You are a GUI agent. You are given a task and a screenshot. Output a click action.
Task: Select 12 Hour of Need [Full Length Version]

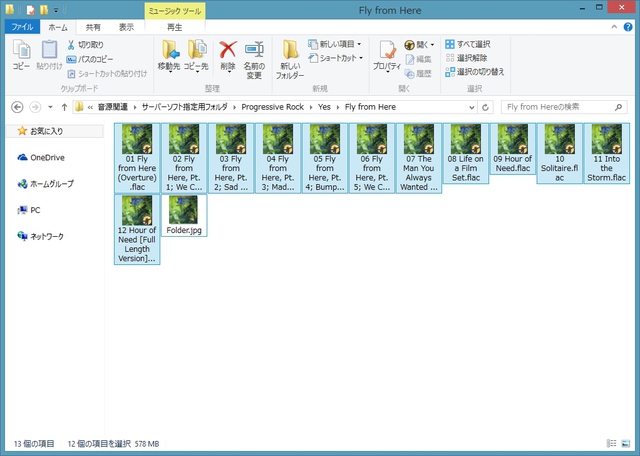[x=137, y=229]
